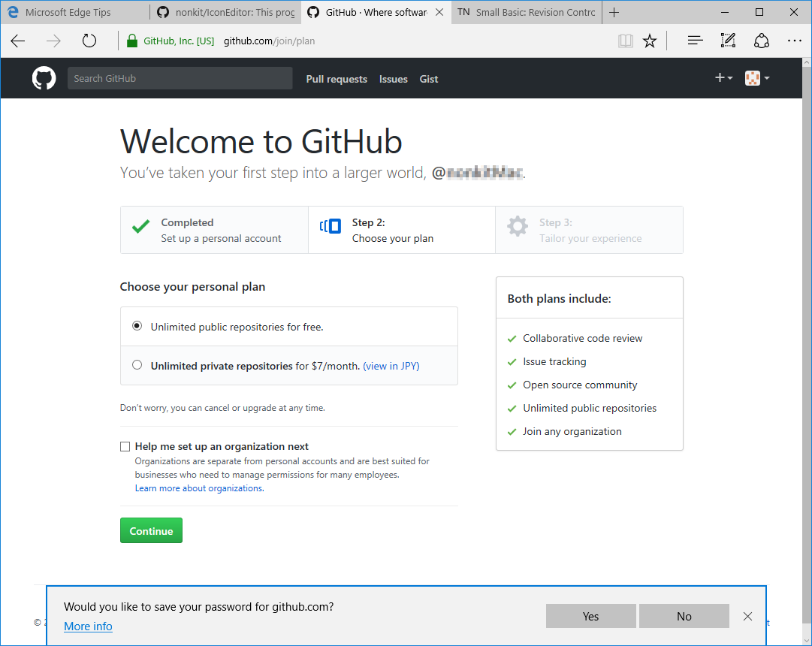Click the green Continue button

click(151, 530)
